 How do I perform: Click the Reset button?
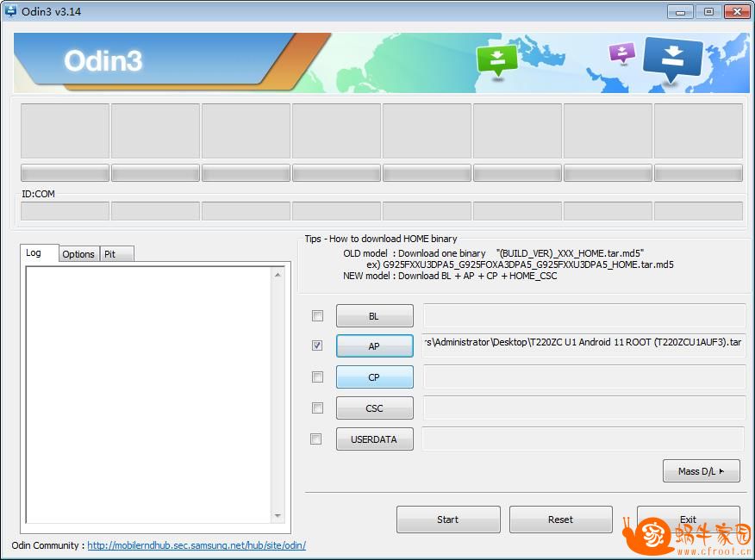[x=561, y=520]
